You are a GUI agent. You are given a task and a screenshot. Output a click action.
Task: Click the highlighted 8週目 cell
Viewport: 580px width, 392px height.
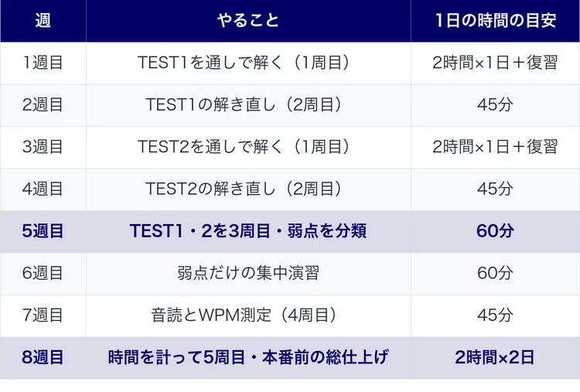coord(43,358)
